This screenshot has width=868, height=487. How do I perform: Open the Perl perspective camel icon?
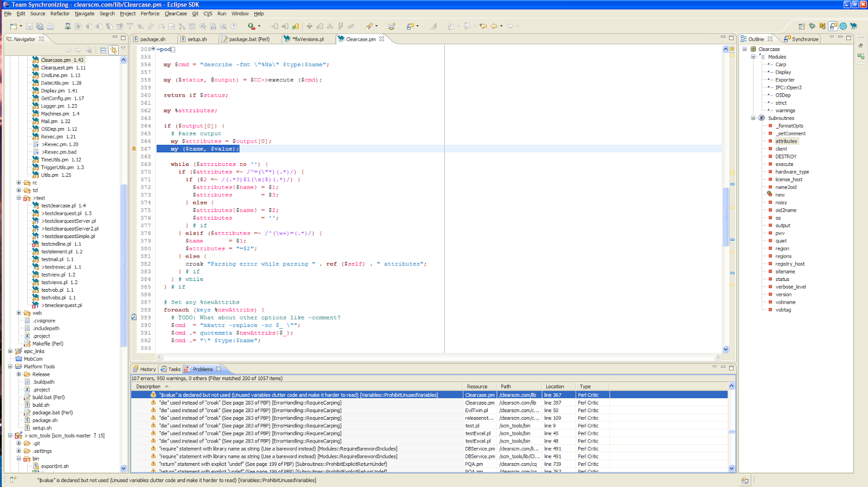(x=854, y=26)
